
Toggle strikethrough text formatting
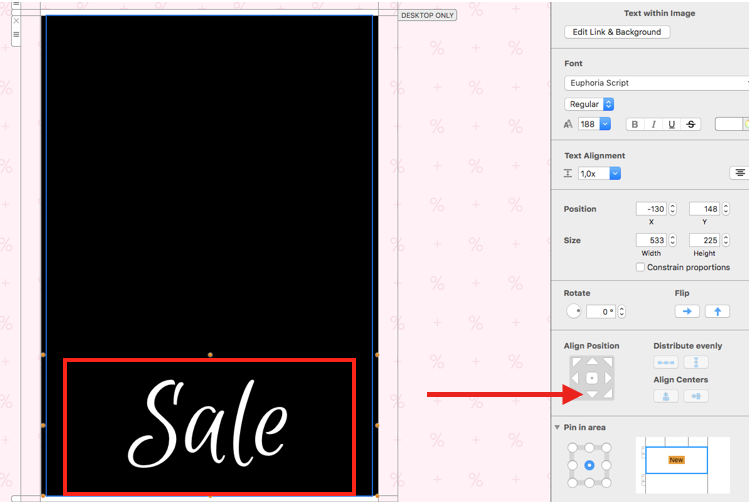tap(691, 124)
